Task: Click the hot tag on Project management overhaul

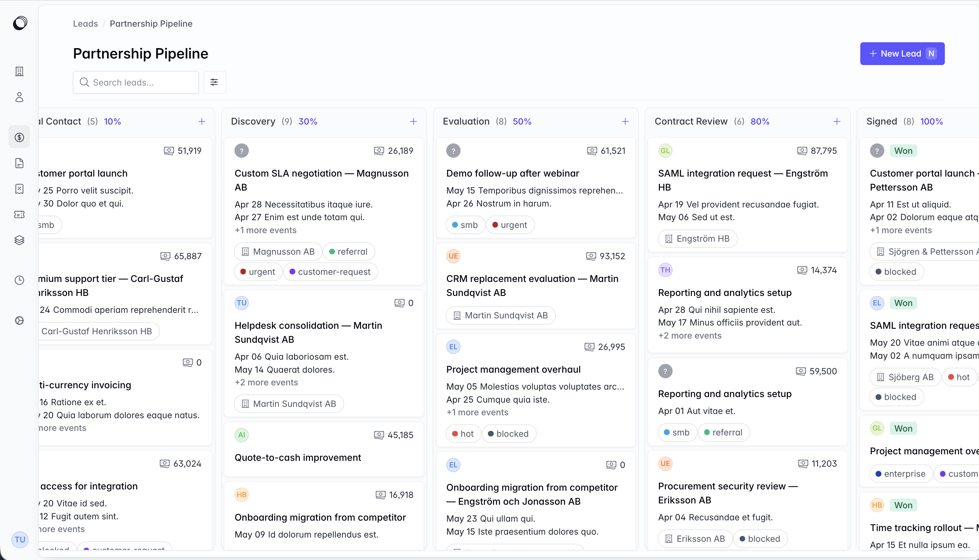Action: pos(463,434)
